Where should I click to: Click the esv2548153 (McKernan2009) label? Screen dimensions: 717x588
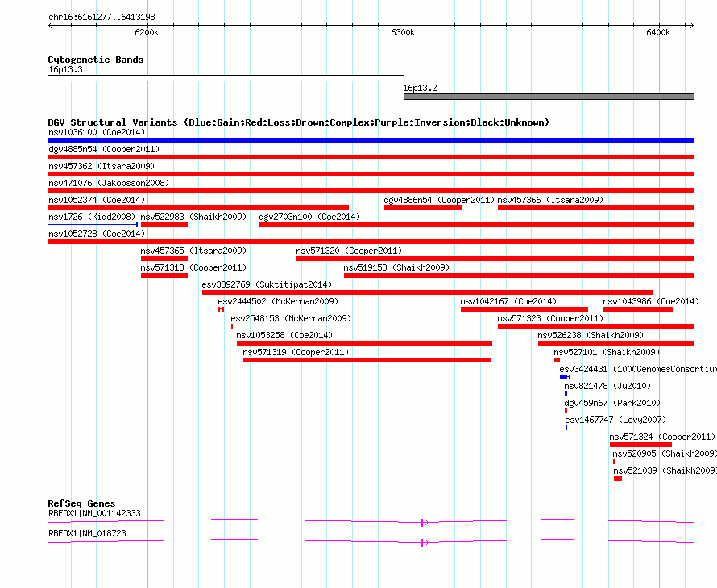[291, 318]
